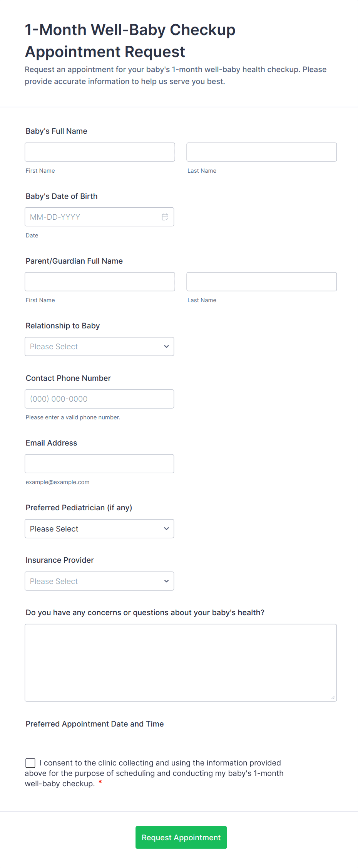Click the "Baby's Date of Birth" label

pos(62,196)
